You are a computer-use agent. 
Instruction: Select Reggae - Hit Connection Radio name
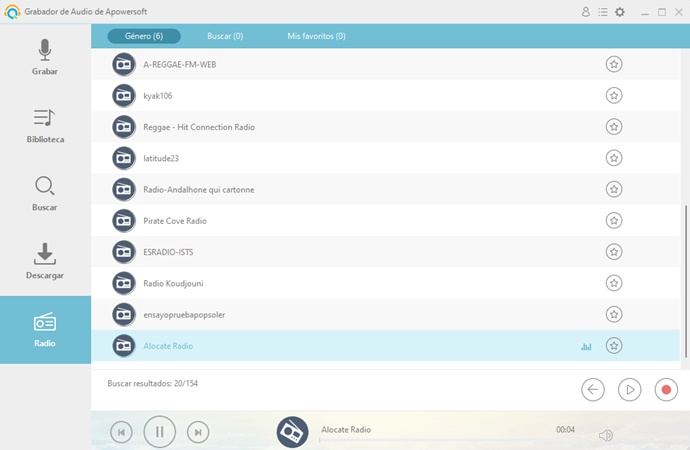pos(199,127)
